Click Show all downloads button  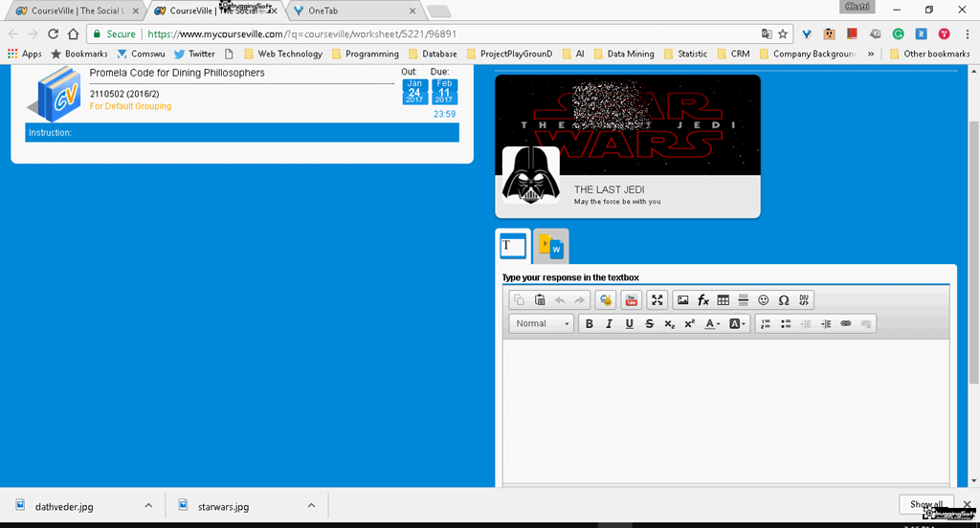tap(926, 504)
